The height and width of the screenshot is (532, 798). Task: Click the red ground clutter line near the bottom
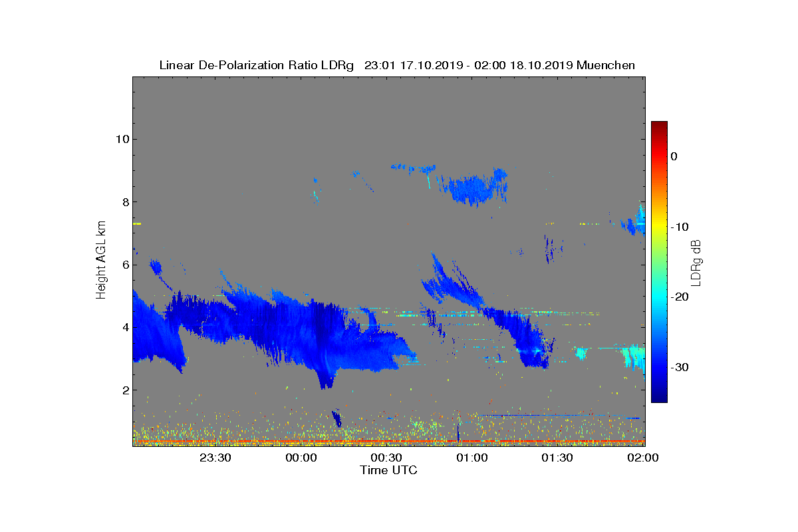pos(389,441)
